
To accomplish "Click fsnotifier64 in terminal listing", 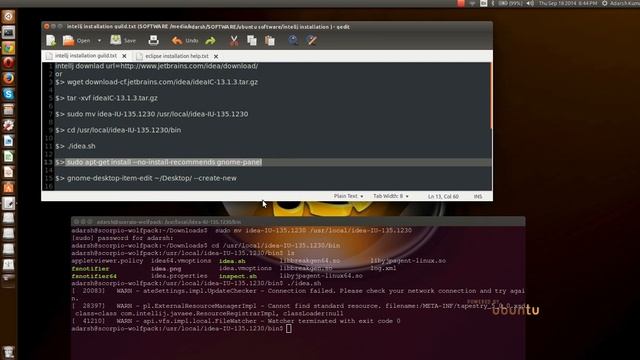I will coord(94,276).
